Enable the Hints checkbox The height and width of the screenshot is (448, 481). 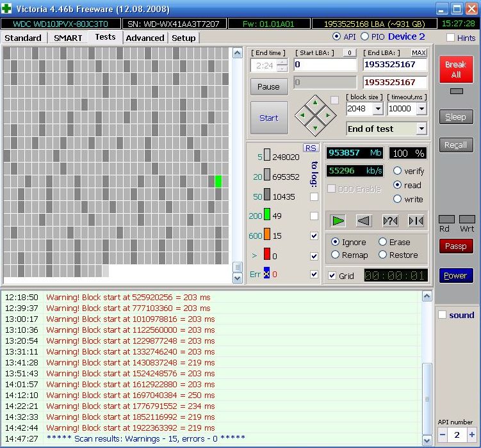pos(450,38)
